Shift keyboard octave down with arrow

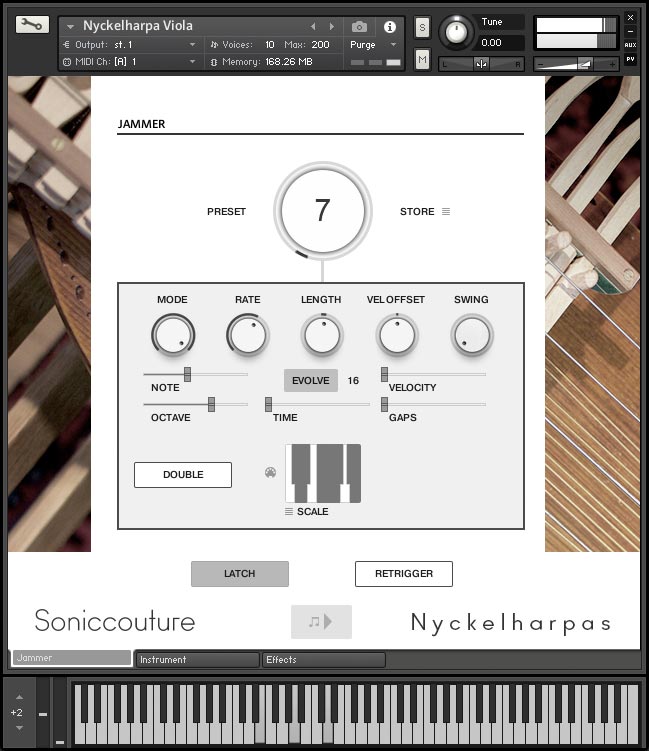pyautogui.click(x=19, y=728)
